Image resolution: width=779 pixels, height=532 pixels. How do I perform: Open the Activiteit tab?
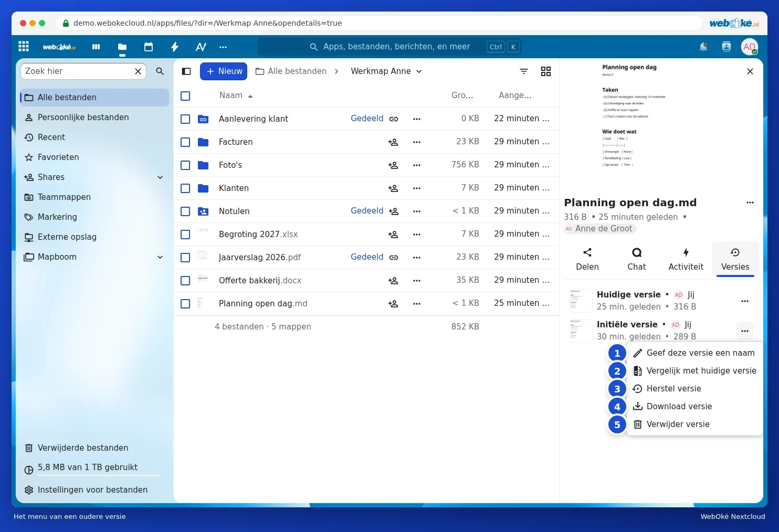point(686,259)
